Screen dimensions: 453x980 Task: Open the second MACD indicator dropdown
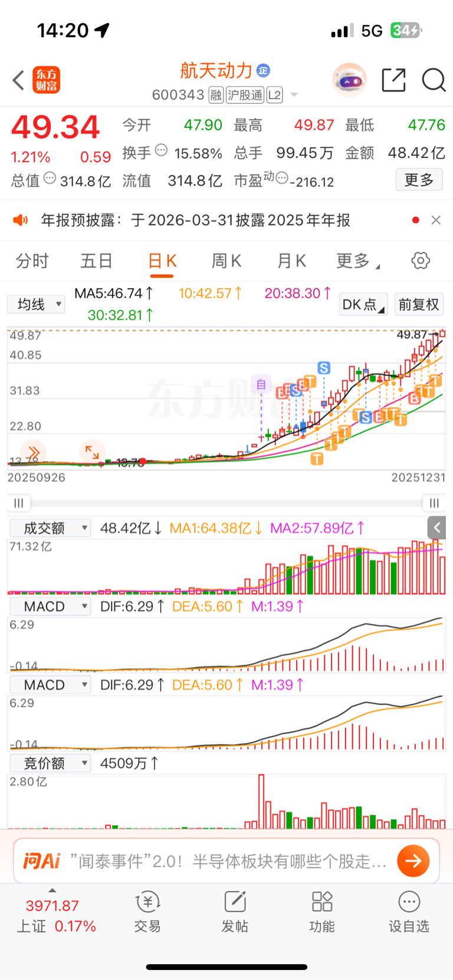[51, 685]
